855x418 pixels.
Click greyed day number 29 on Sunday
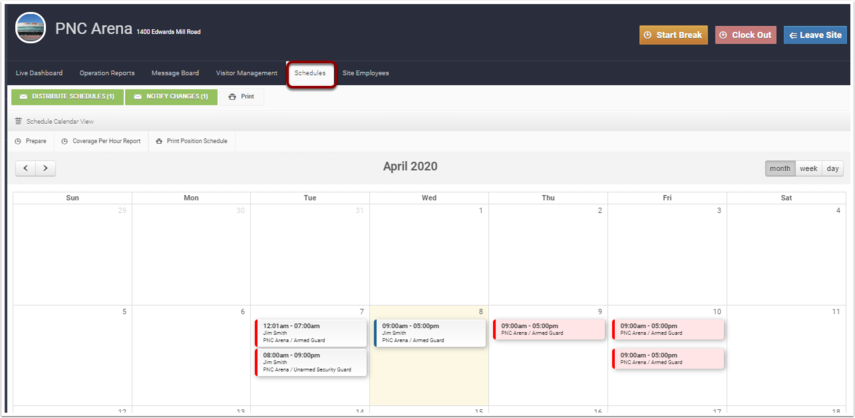click(x=122, y=210)
